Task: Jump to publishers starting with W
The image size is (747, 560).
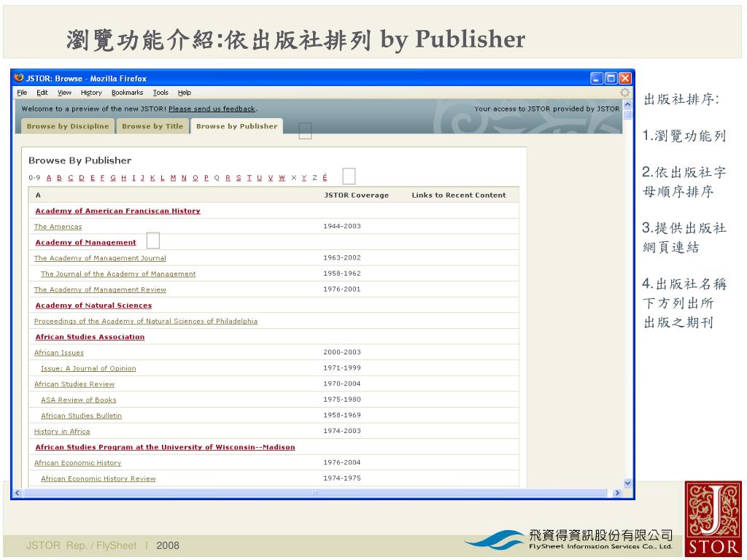Action: tap(282, 178)
